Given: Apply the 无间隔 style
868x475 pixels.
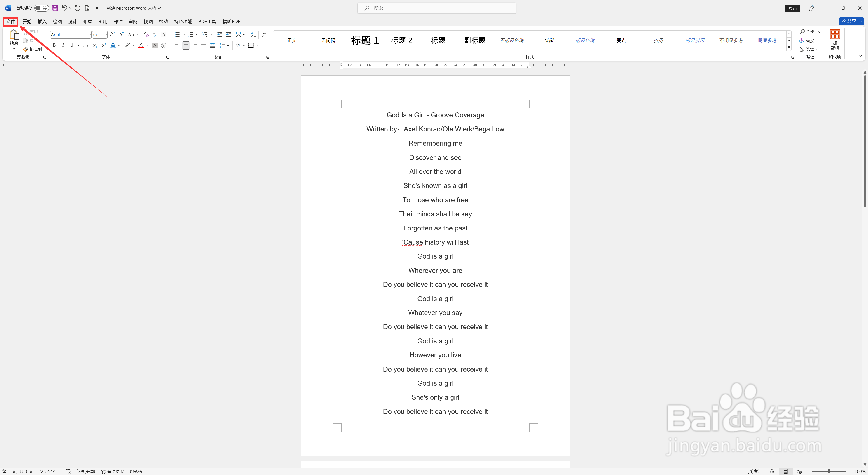Looking at the screenshot, I should tap(328, 40).
